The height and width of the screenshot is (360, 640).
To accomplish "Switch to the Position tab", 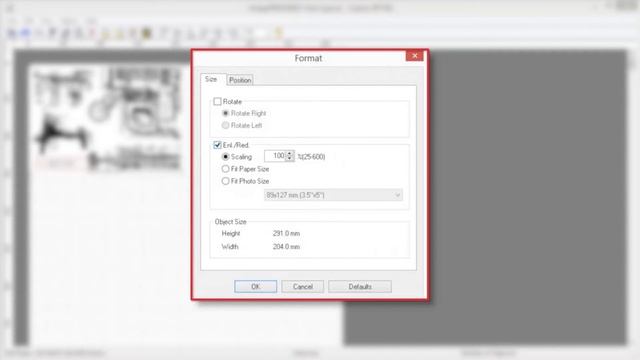I will click(x=240, y=80).
